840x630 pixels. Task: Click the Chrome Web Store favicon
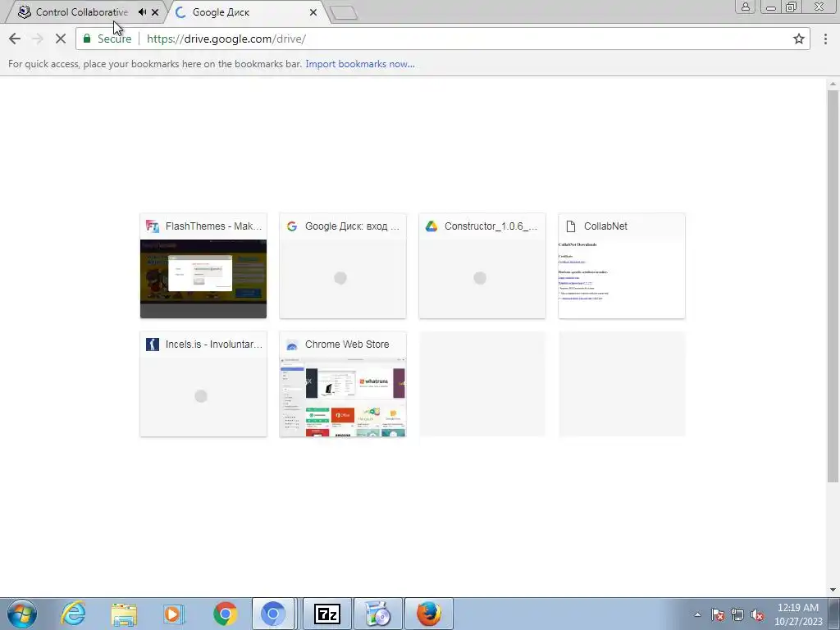[x=292, y=345]
